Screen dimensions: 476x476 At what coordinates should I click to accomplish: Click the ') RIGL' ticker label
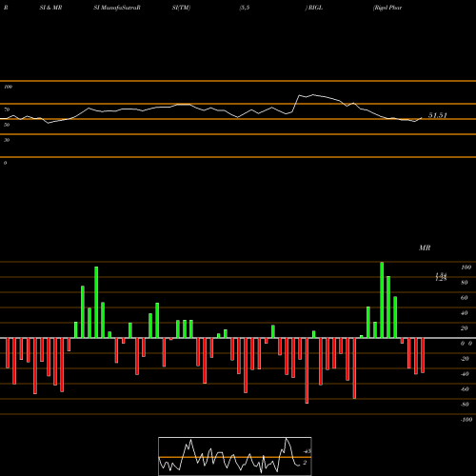click(314, 8)
